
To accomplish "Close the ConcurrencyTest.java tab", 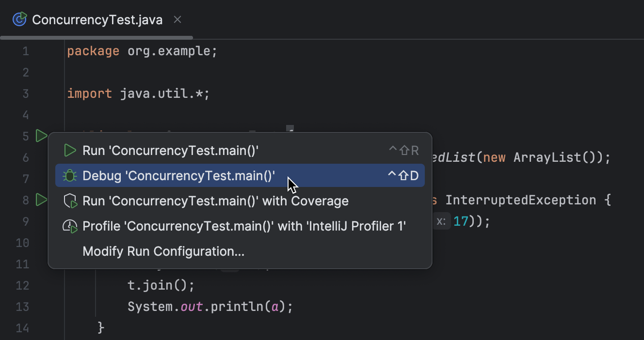I will (x=177, y=19).
